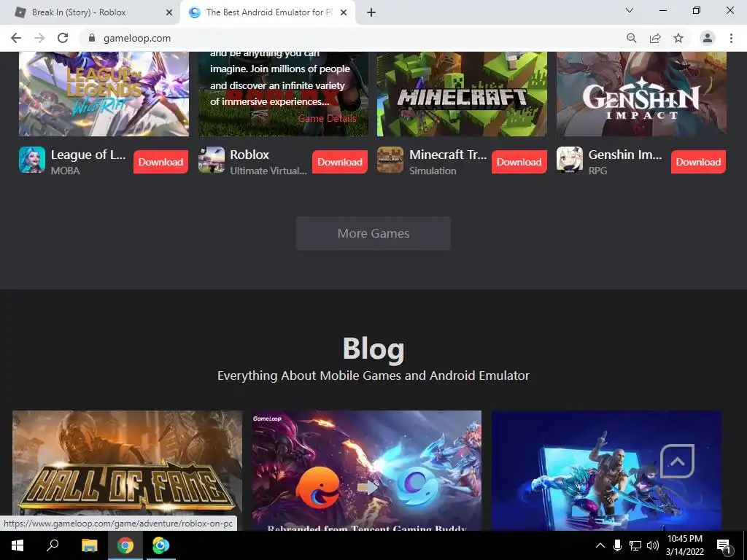747x560 pixels.
Task: Open the Genshin Impact banner image
Action: (x=641, y=94)
